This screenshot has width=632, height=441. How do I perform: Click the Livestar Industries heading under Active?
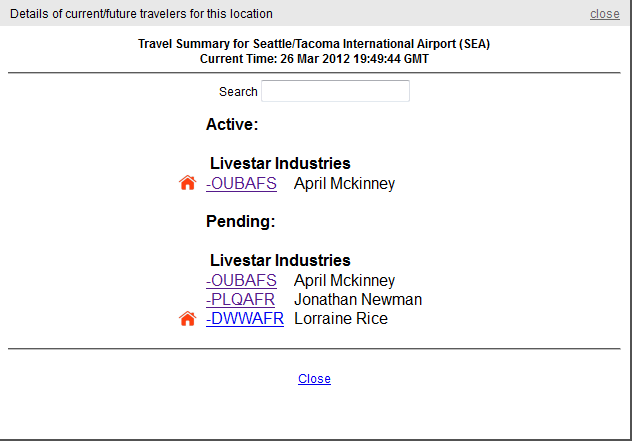click(x=280, y=163)
